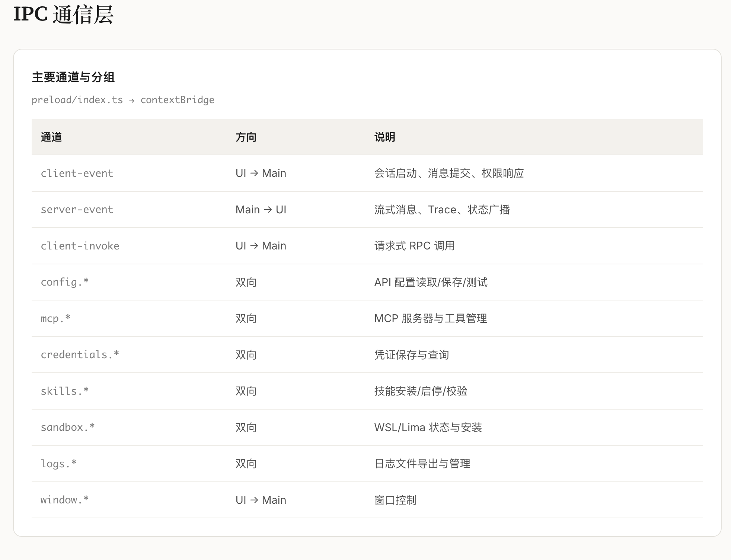Click the preload/index.ts path text
The height and width of the screenshot is (560, 731).
(x=77, y=100)
